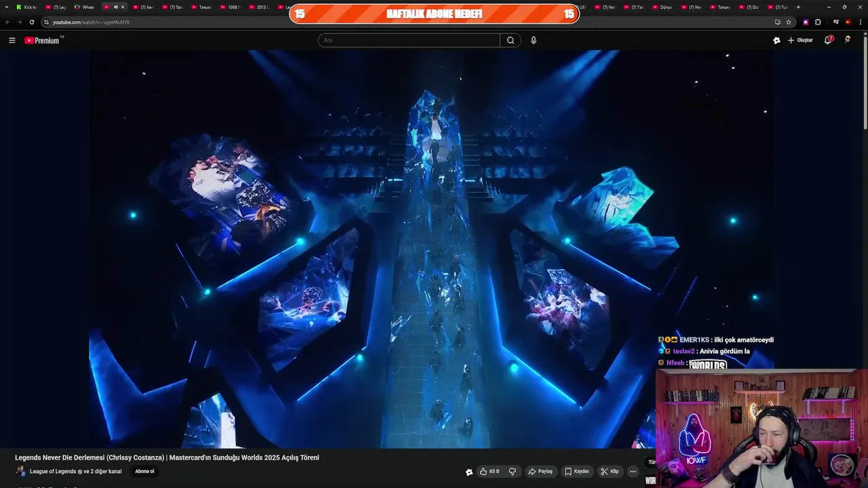868x488 pixels.
Task: Go forward with browser forward arrow
Action: 19,22
